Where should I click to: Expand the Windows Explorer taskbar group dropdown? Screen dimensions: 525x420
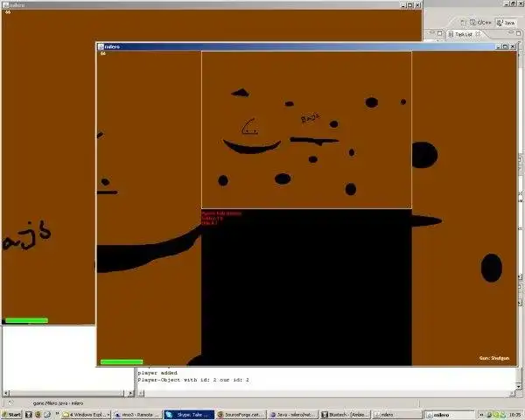[108, 415]
